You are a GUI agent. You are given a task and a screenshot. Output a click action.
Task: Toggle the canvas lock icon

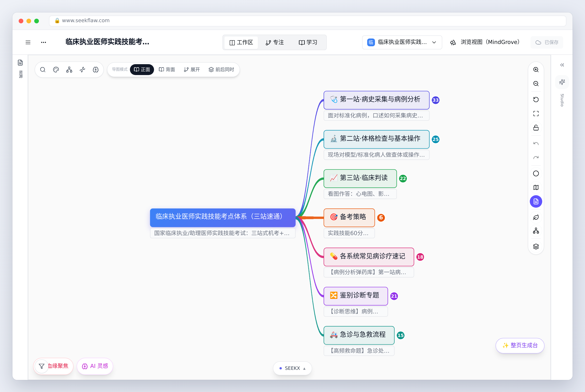point(536,128)
